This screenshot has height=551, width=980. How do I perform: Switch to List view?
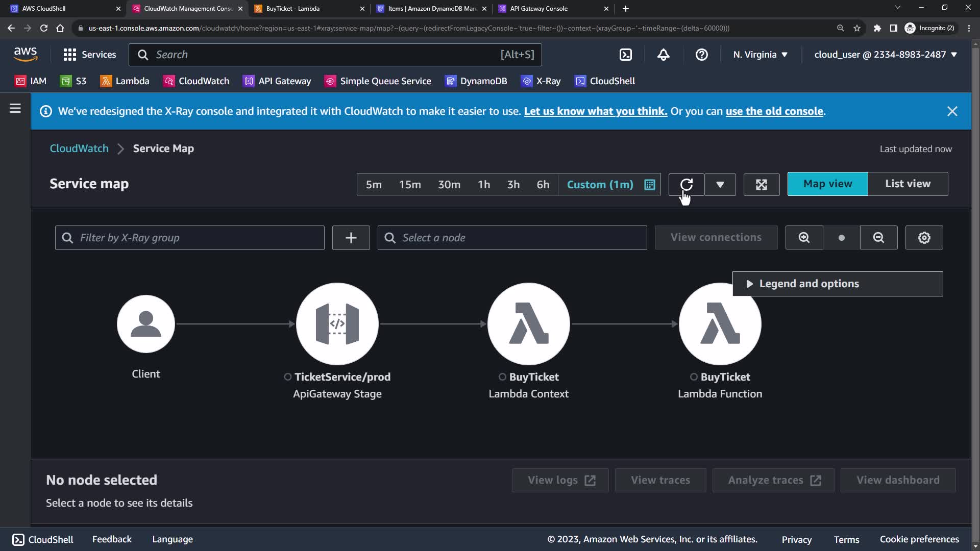tap(908, 184)
